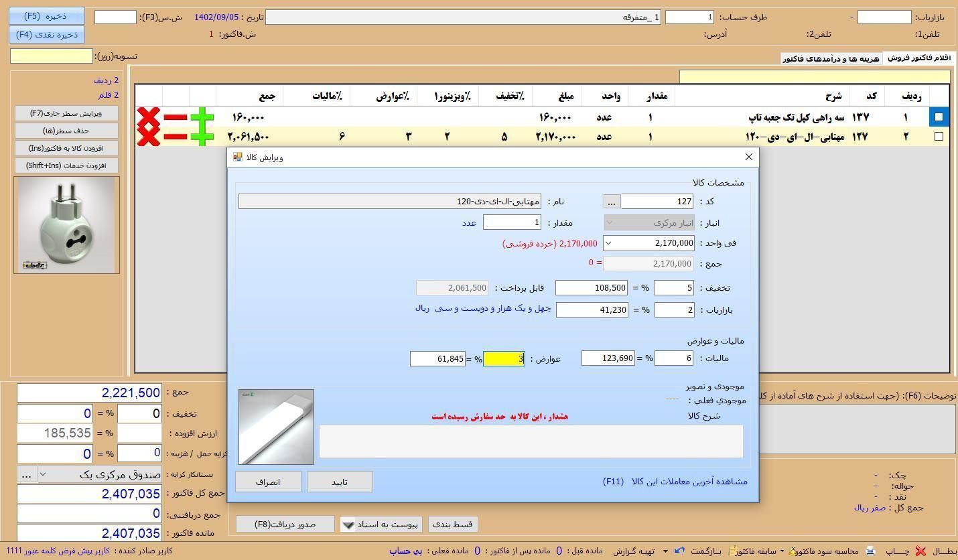
Task: Click the چاپ menu item
Action: [x=898, y=551]
